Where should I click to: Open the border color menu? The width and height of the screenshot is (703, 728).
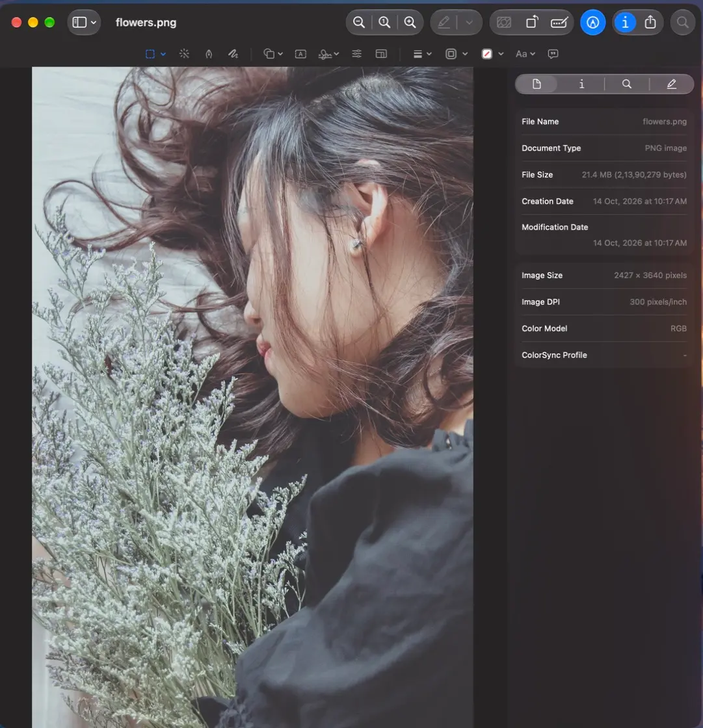[x=457, y=54]
